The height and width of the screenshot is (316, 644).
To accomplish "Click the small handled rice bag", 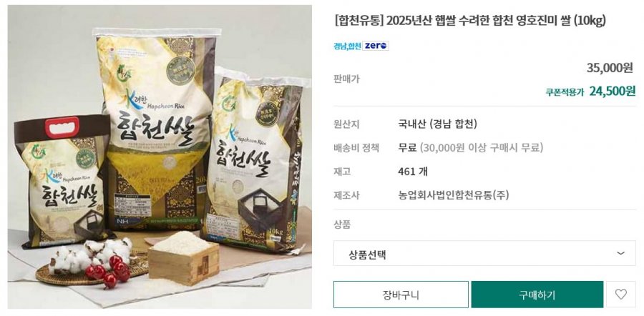I will pos(62,181).
